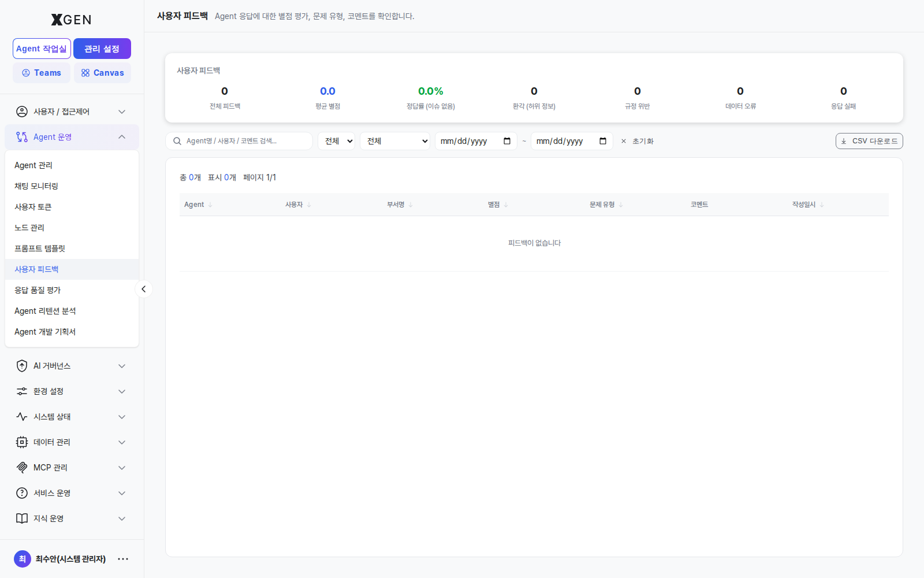The height and width of the screenshot is (578, 924).
Task: Reset filters with 초기화
Action: 637,141
